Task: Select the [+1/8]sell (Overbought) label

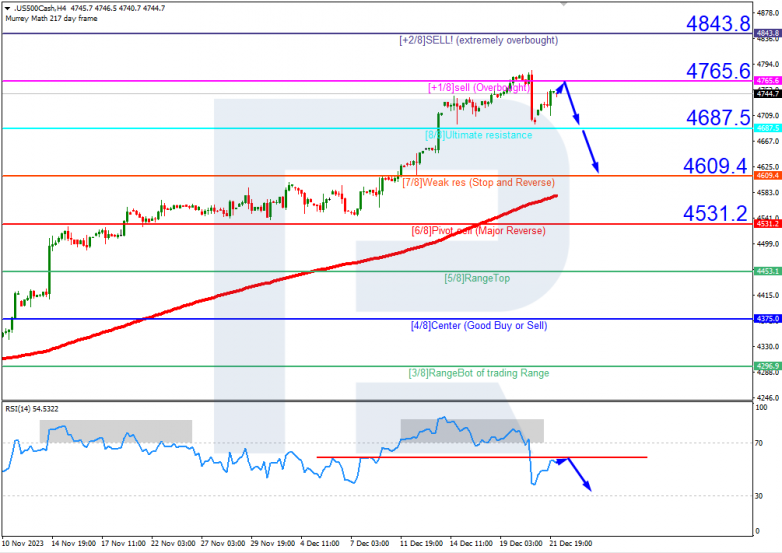Action: (479, 88)
